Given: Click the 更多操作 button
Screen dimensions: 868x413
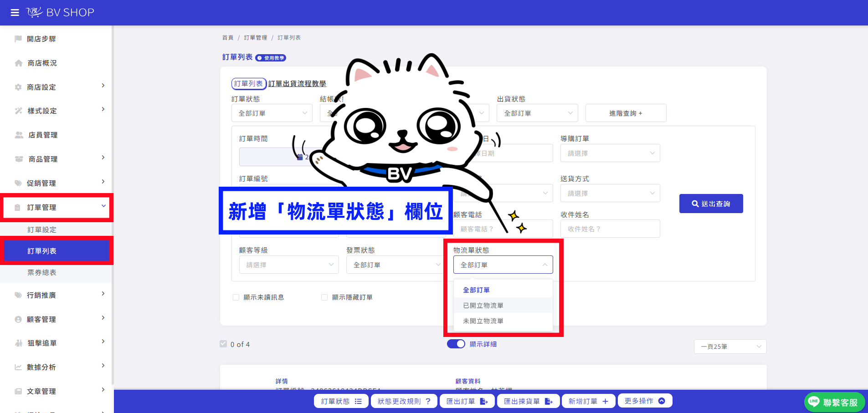Looking at the screenshot, I should (645, 401).
